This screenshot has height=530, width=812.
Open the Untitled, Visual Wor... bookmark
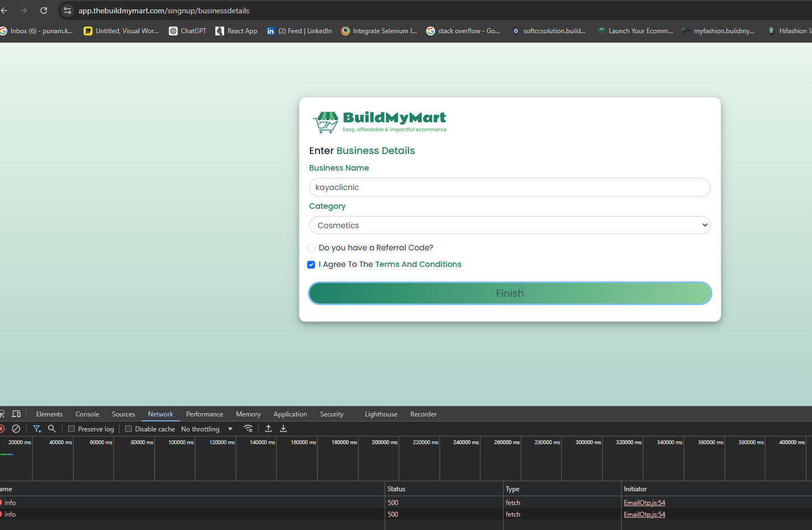point(121,31)
